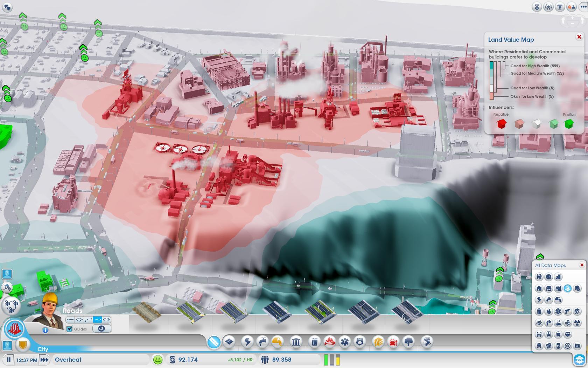Close the Land Value Map panel
This screenshot has width=588, height=368.
click(579, 37)
